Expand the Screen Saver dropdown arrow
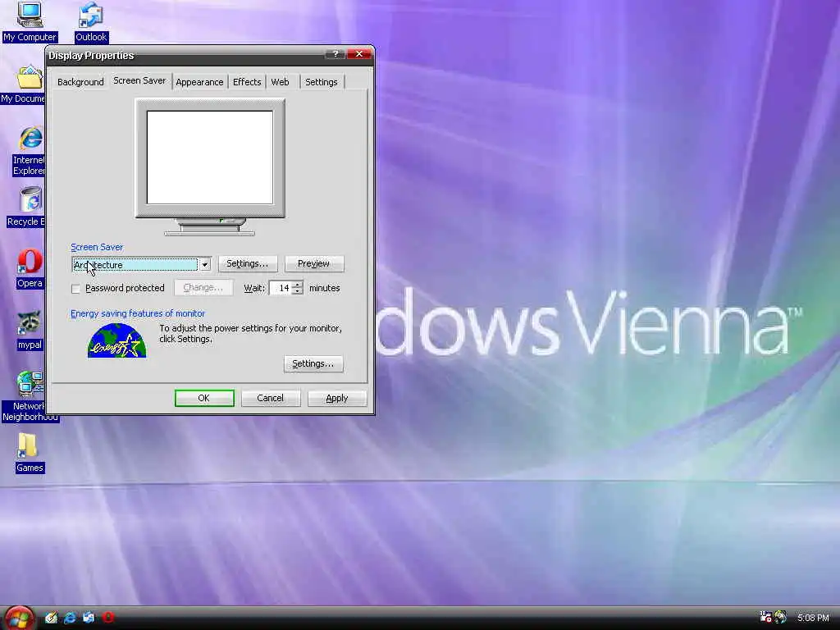 pyautogui.click(x=204, y=265)
